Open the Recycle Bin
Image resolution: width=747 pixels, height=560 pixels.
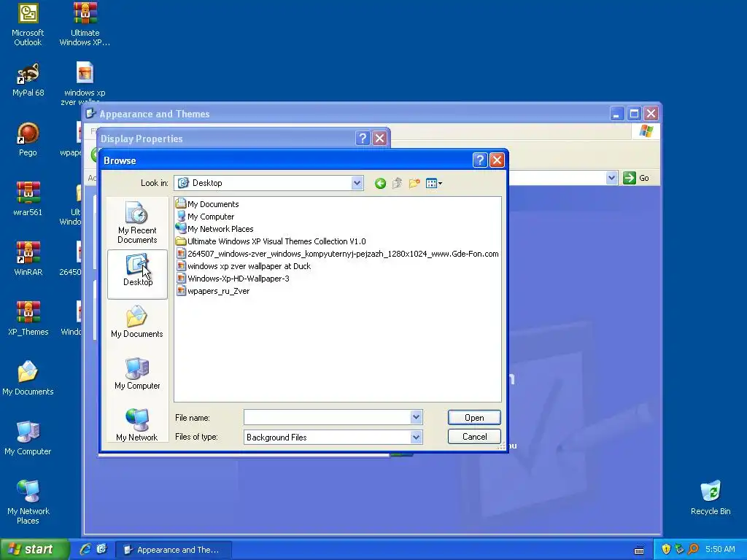coord(711,498)
